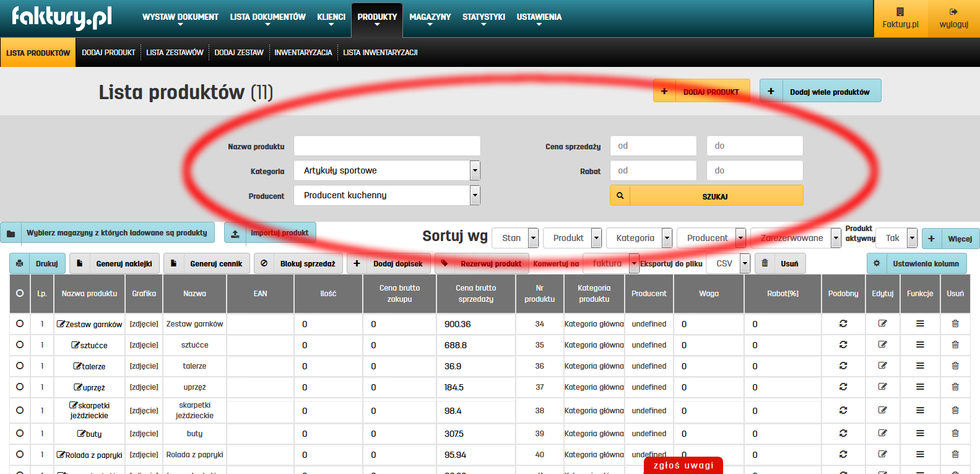Click the Cena sprzedaży 'od' input field
This screenshot has width=980, height=474.
point(653,146)
